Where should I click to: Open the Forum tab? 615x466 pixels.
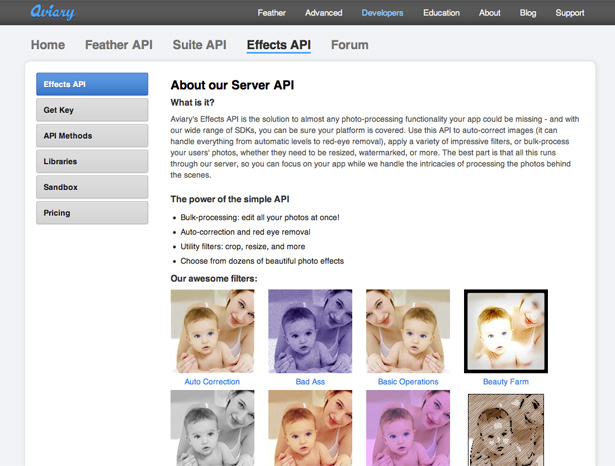tap(350, 45)
